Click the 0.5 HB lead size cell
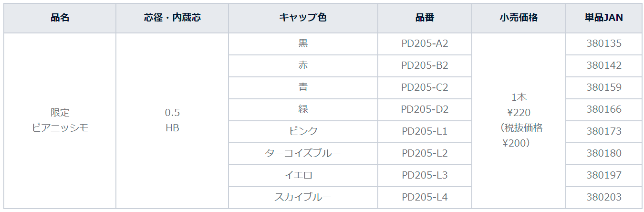This screenshot has height=212, width=644. (172, 121)
